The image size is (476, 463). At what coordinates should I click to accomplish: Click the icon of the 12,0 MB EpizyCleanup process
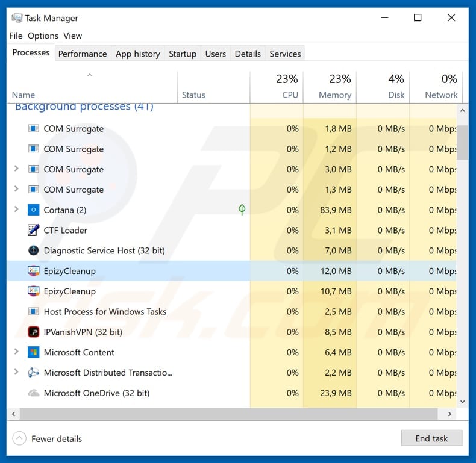tap(33, 271)
